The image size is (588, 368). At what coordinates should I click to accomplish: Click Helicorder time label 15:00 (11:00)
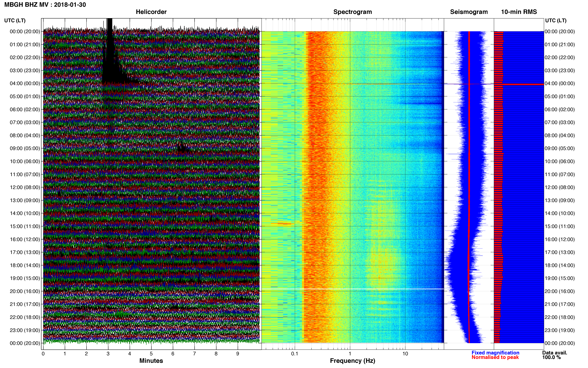[25, 226]
